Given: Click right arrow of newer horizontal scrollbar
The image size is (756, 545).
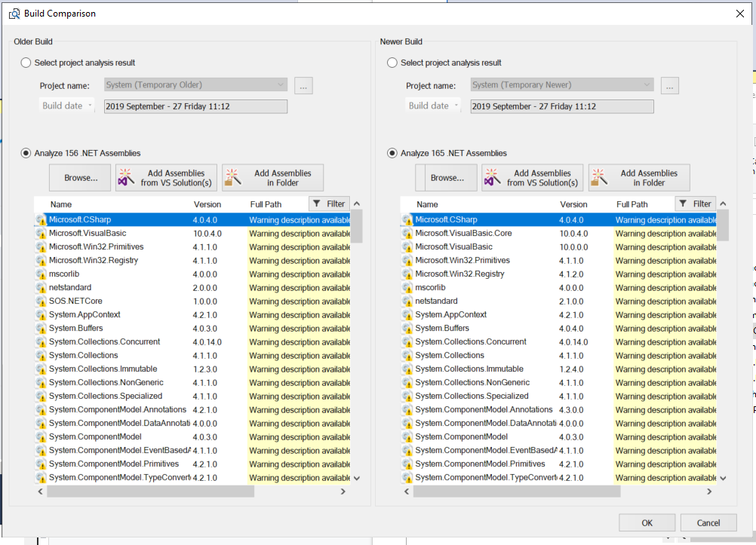Looking at the screenshot, I should [709, 491].
